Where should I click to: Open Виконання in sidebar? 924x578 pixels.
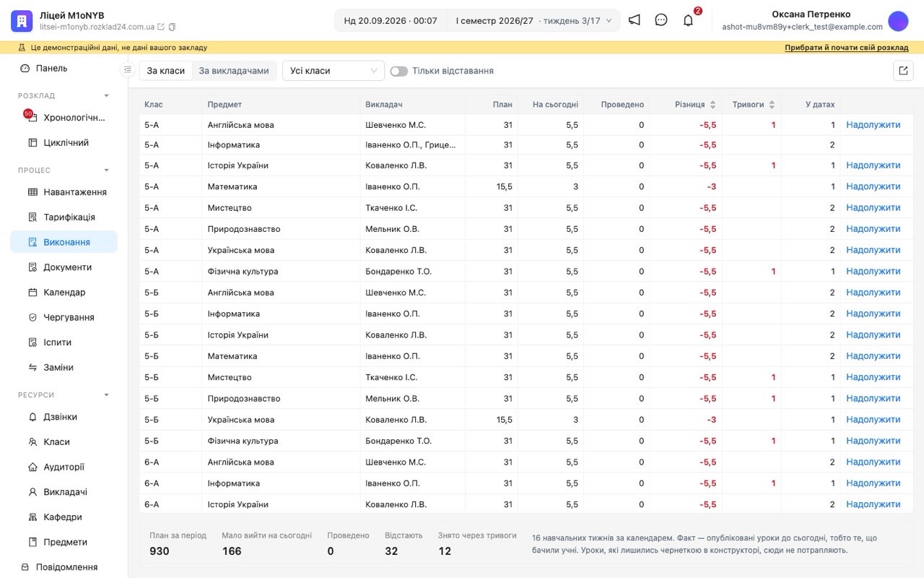(x=64, y=242)
